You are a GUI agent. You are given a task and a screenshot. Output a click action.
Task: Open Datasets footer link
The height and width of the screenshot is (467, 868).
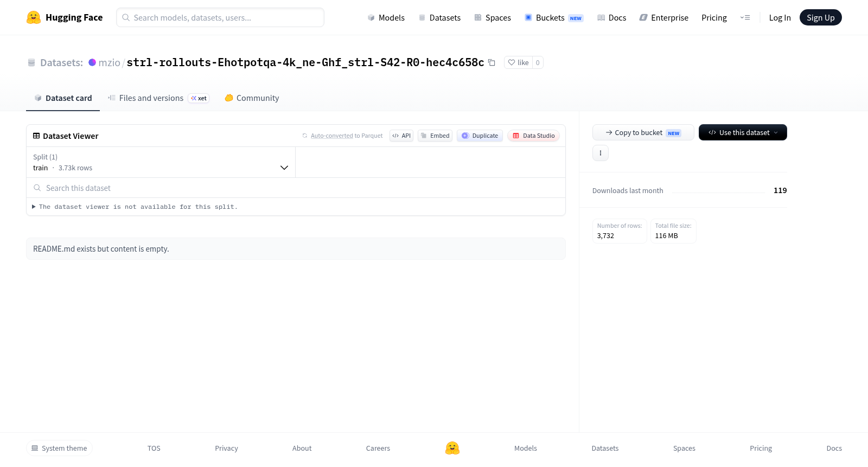(605, 448)
